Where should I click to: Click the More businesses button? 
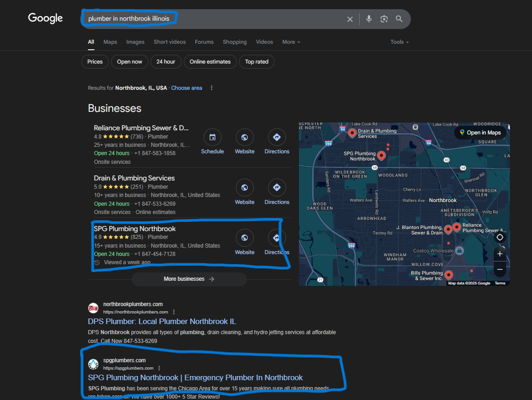pyautogui.click(x=189, y=279)
